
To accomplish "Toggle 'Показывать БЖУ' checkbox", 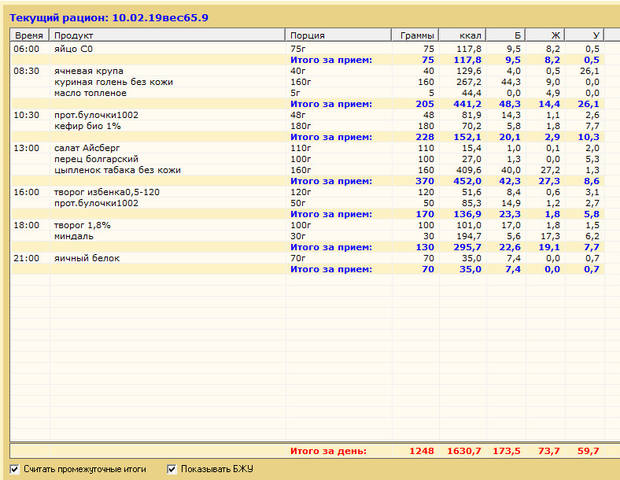I will 172,469.
